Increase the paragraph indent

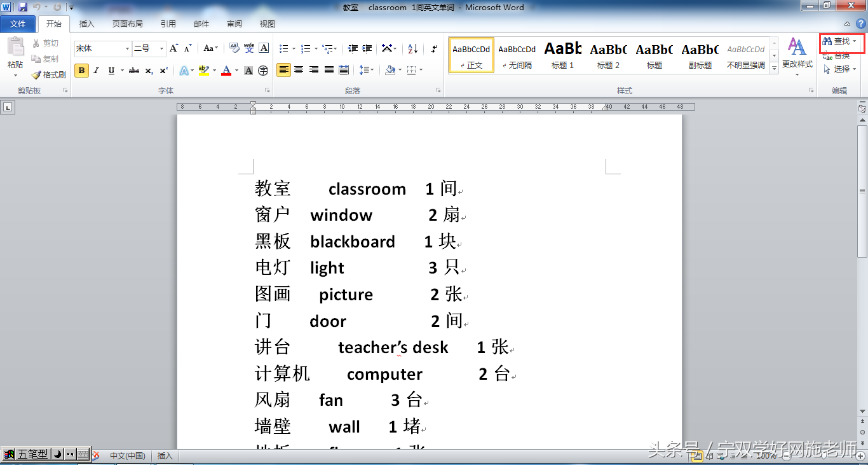pos(367,48)
